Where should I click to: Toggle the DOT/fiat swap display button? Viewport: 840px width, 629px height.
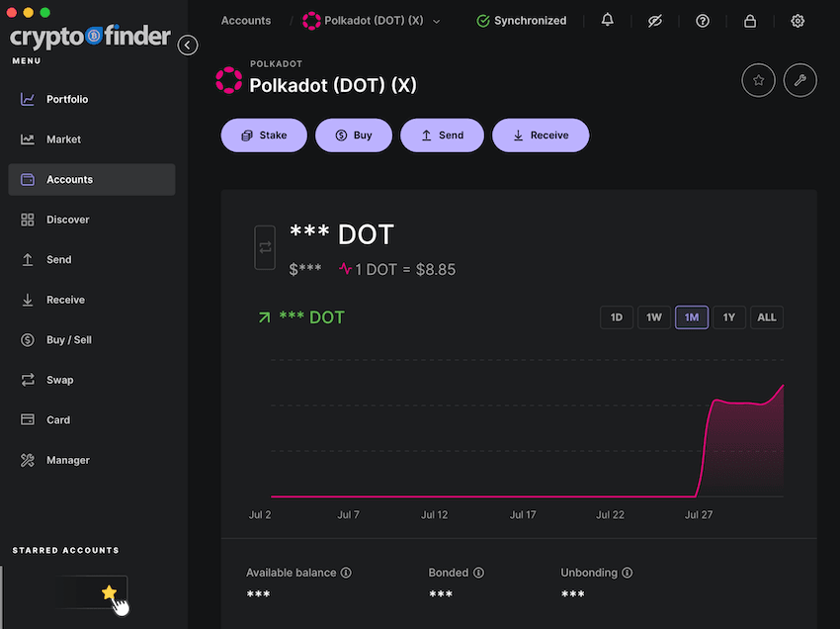(x=265, y=248)
